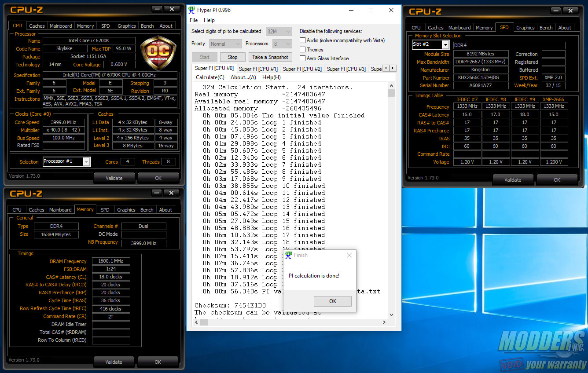Enable the Audio service disable checkbox
The image size is (588, 373).
[302, 40]
